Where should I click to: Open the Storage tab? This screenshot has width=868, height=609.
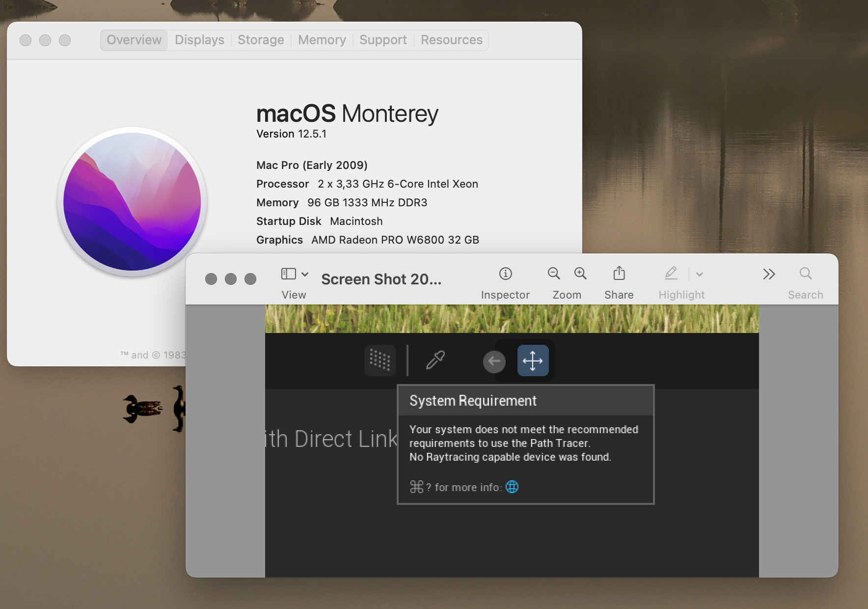[261, 40]
